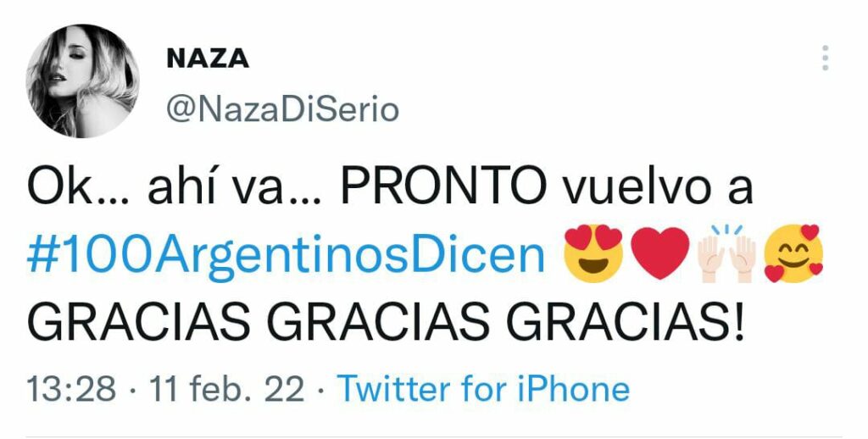Click the raised hands emoji
The width and height of the screenshot is (868, 439).
tap(726, 253)
